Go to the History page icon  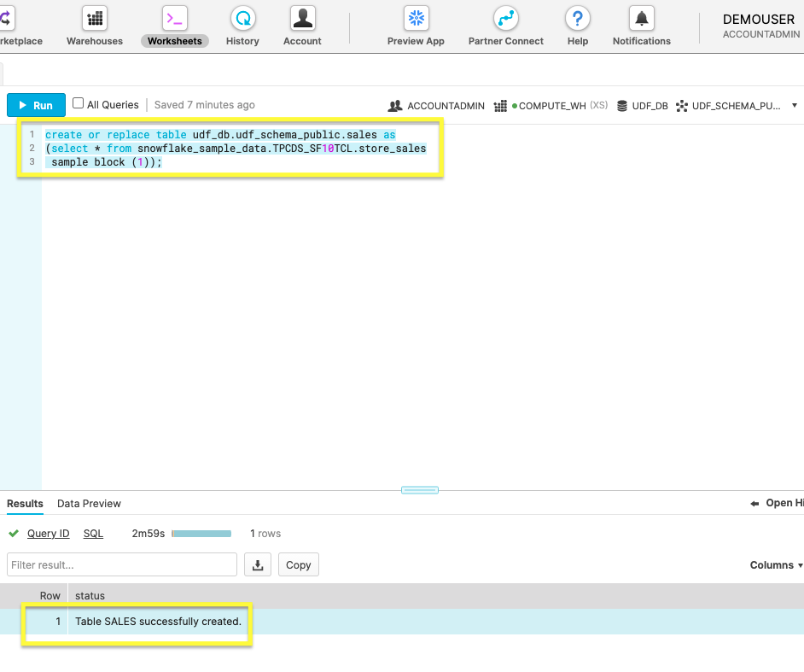point(243,19)
